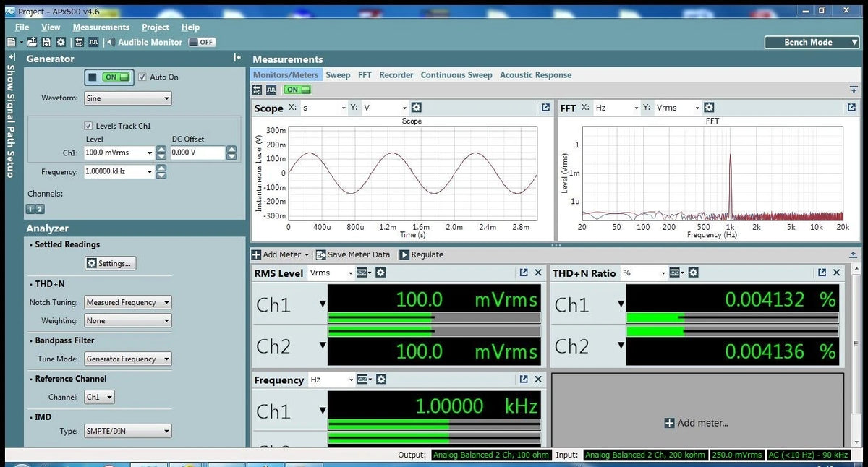This screenshot has width=868, height=467.
Task: Select the signal waveform icon in Measurements toolbar
Action: point(271,89)
